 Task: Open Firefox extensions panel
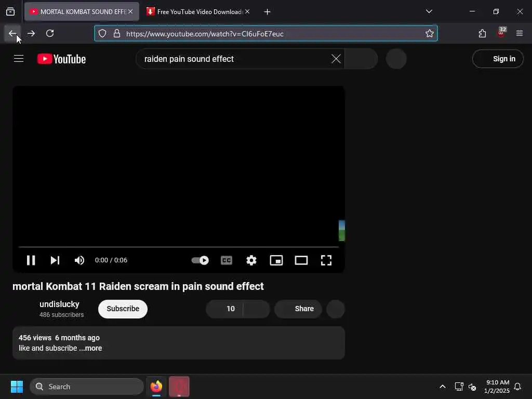click(x=482, y=33)
